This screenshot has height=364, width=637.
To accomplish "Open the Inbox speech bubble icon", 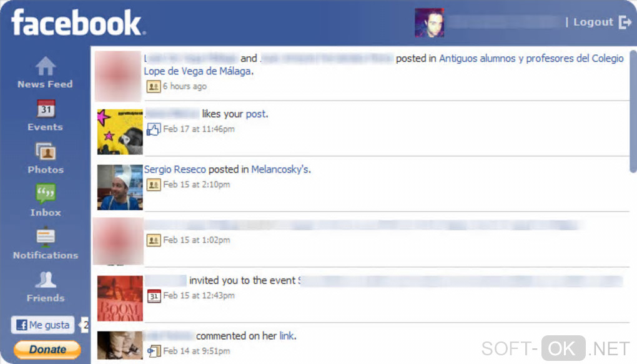I will click(x=46, y=194).
